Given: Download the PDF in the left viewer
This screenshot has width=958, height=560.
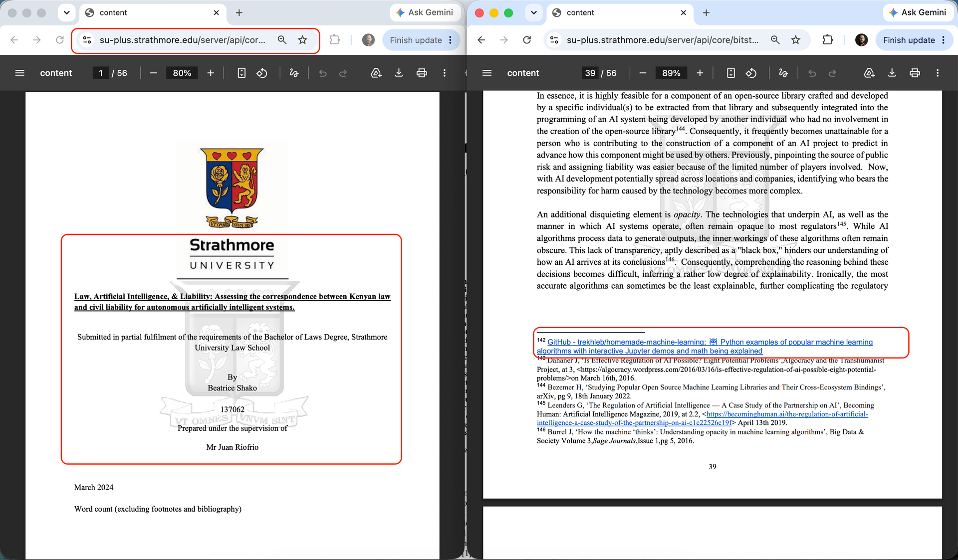Looking at the screenshot, I should tap(399, 73).
